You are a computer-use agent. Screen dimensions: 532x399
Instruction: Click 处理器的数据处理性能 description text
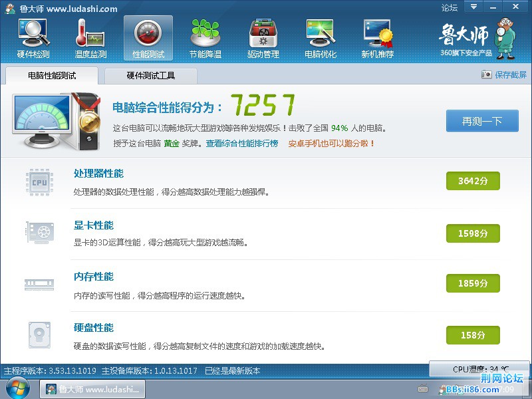coord(172,192)
